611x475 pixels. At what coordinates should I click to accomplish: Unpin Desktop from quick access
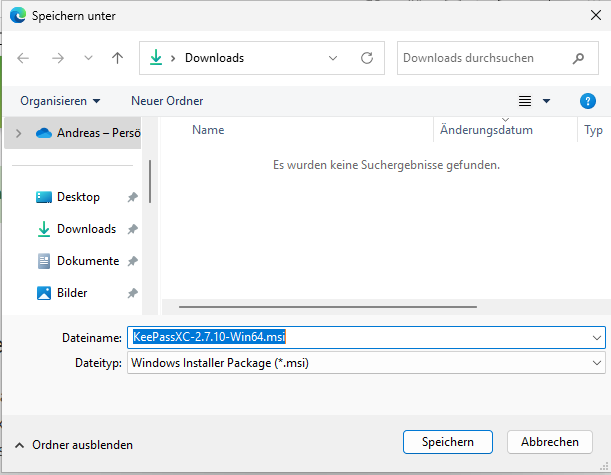pyautogui.click(x=133, y=198)
